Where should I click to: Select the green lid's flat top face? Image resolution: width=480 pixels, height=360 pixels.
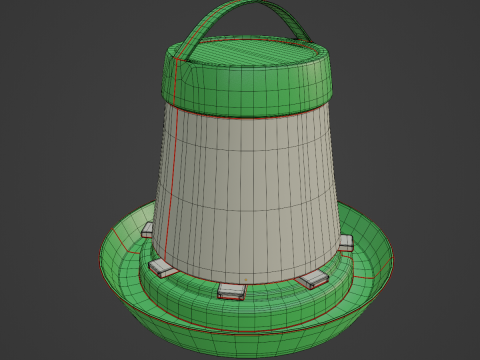point(248,54)
